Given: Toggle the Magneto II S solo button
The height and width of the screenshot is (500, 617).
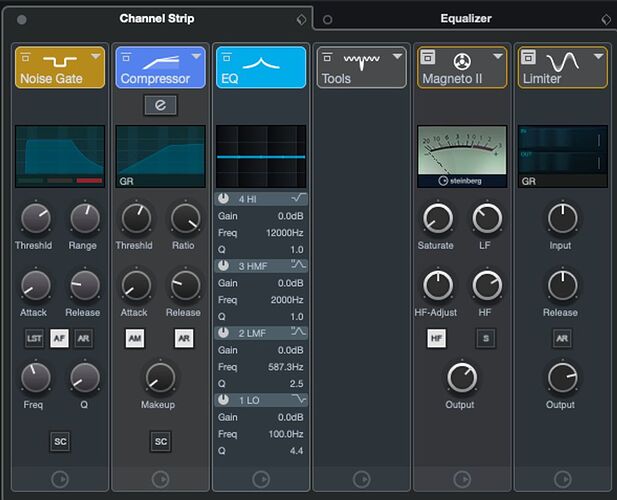Looking at the screenshot, I should click(486, 338).
